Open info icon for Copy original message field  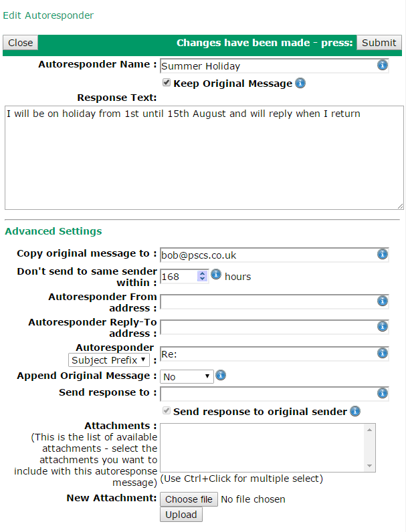coord(382,254)
